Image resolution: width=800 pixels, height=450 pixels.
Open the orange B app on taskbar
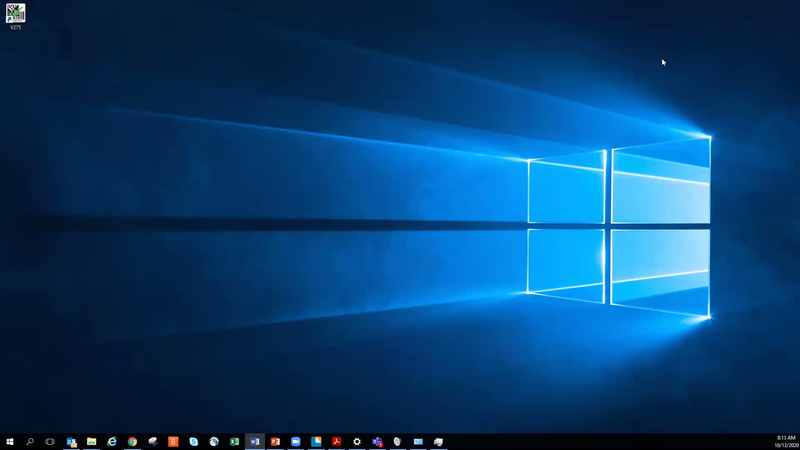pyautogui.click(x=173, y=442)
